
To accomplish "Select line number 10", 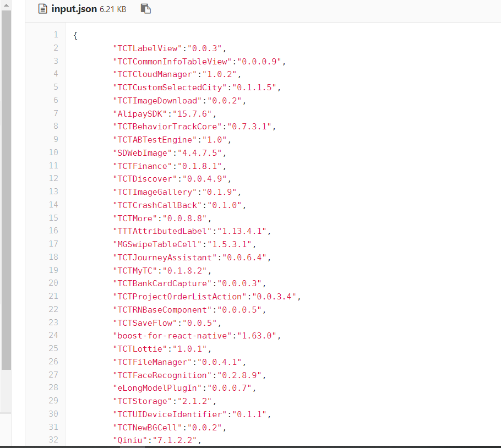I will [53, 152].
